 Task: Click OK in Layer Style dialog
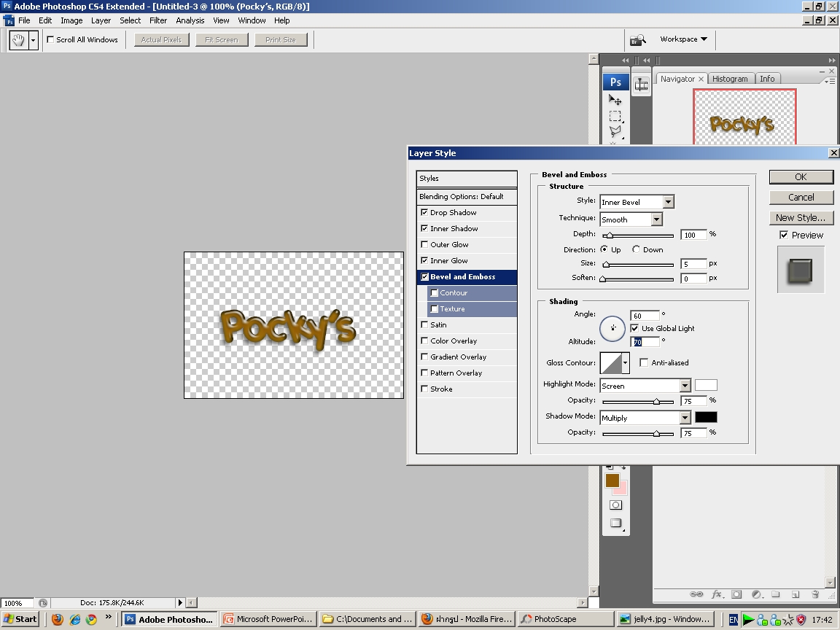point(801,176)
